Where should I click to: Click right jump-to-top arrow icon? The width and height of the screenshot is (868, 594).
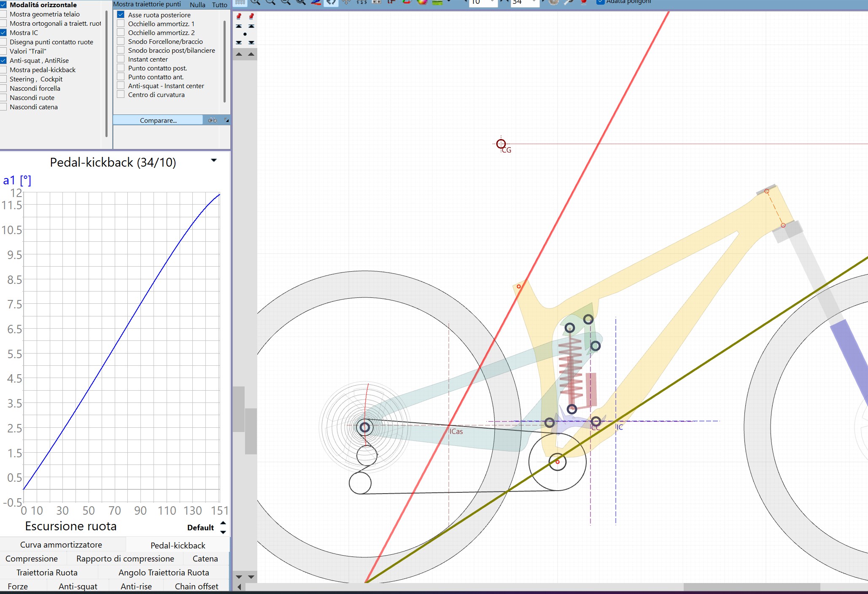point(251,26)
